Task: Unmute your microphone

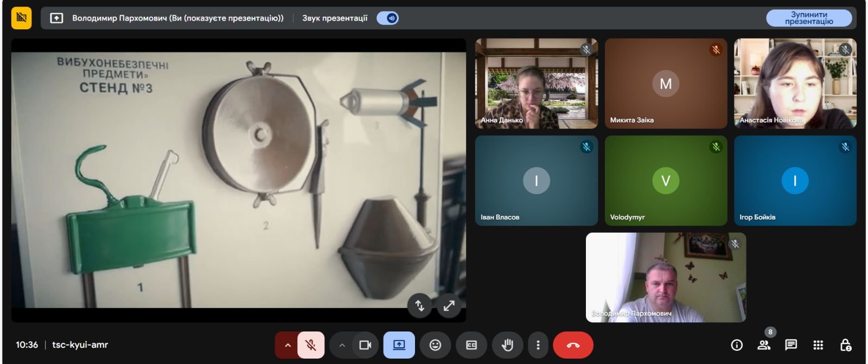Action: 311,345
